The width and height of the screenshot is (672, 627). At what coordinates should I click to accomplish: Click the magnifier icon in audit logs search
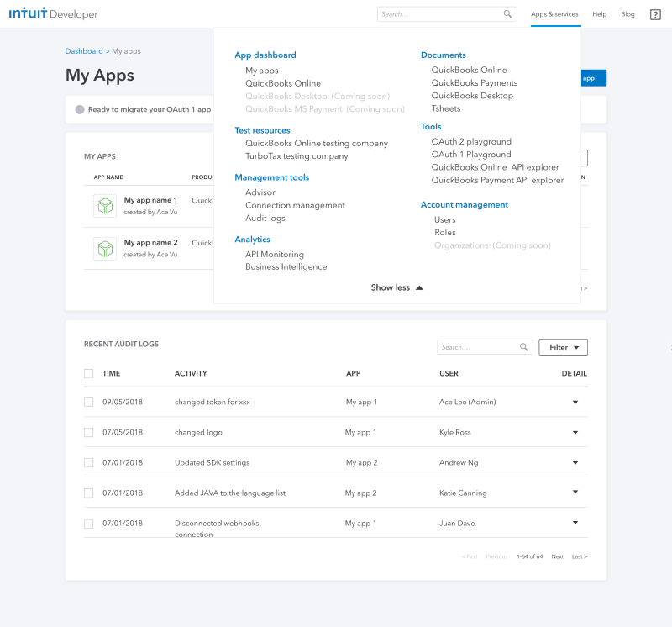pyautogui.click(x=523, y=347)
